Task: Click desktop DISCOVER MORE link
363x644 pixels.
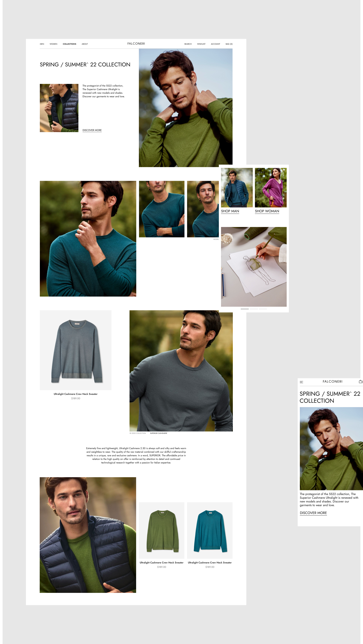Action: [92, 130]
